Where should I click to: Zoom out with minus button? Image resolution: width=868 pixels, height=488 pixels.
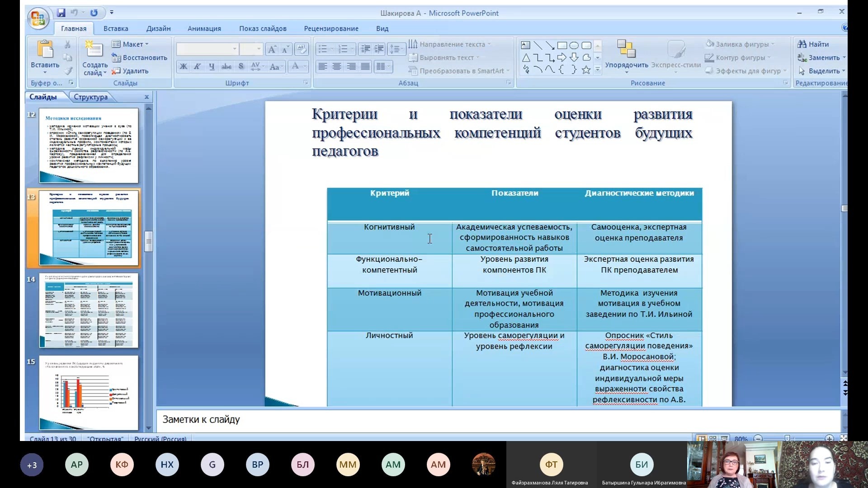(x=758, y=438)
